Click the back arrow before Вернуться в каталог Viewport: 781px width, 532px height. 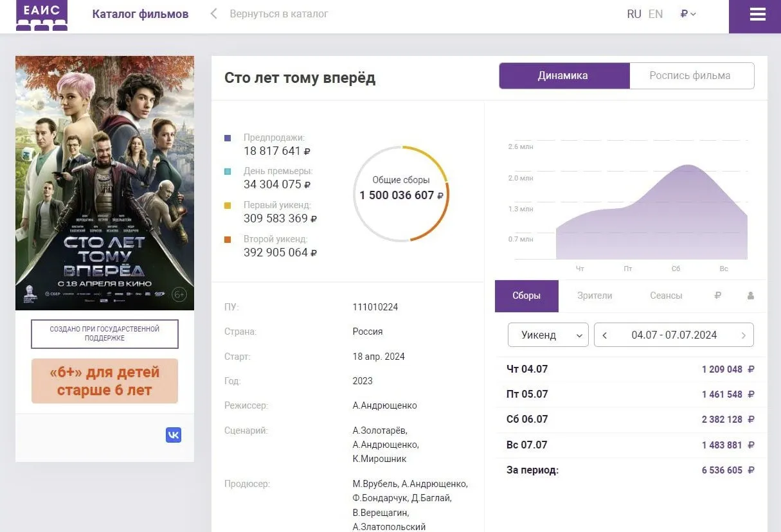tap(214, 13)
